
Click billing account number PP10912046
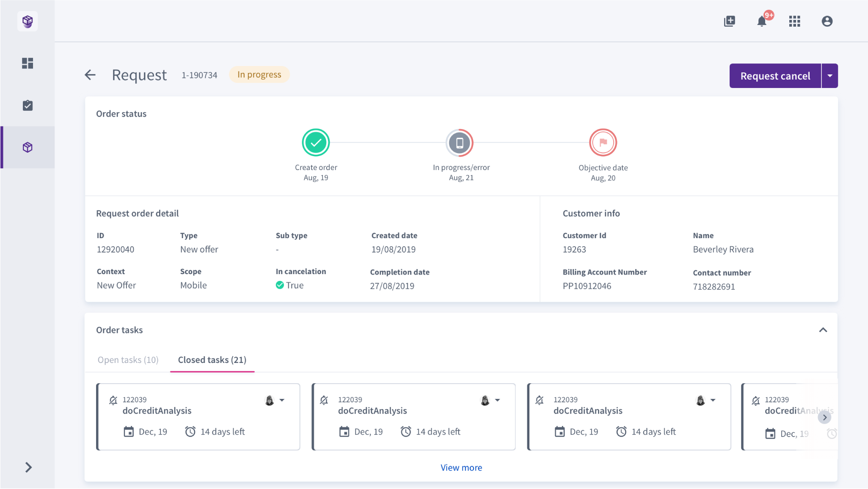click(x=587, y=286)
